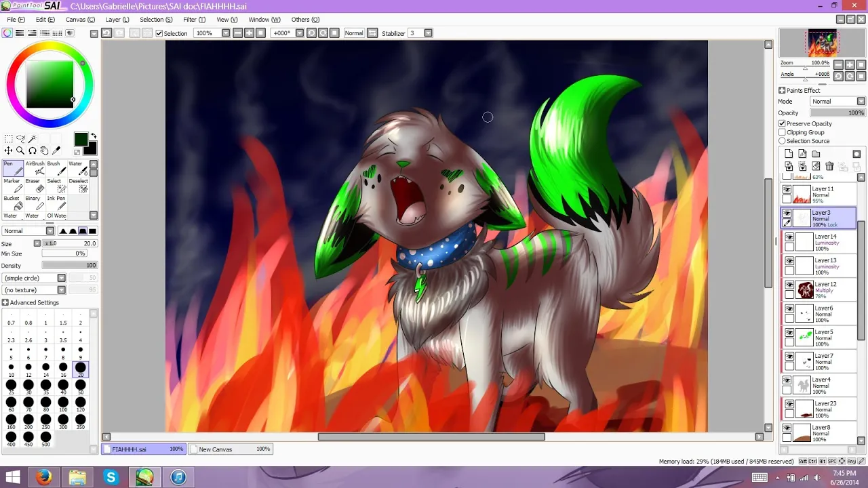Select the Eraser tool
868x488 pixels.
coord(34,186)
